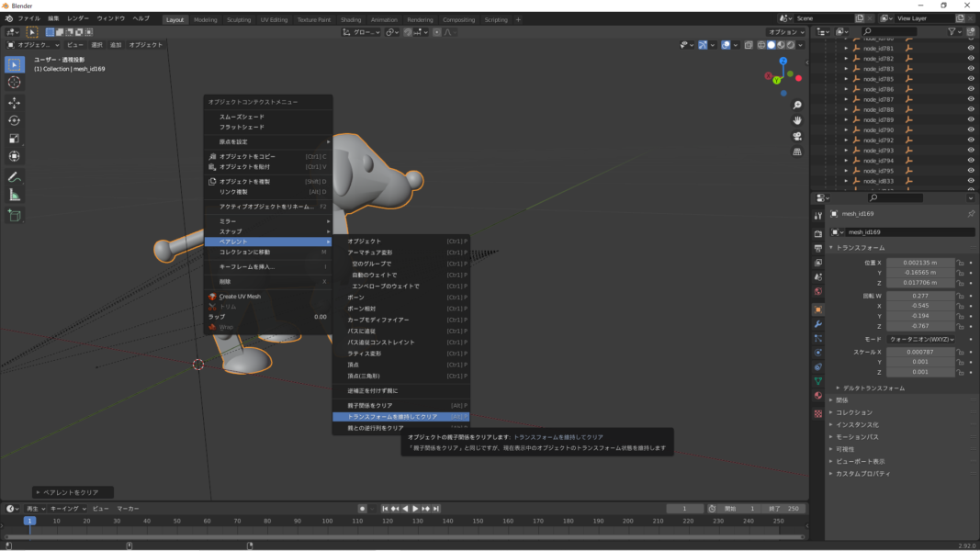Expand the 可視性 panel
The height and width of the screenshot is (551, 980).
[844, 449]
